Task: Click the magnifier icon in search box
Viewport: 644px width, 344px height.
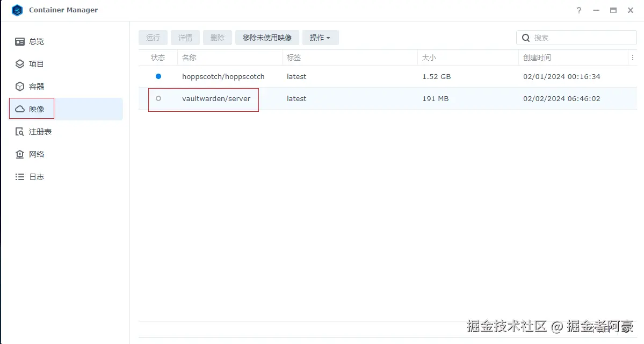Action: 526,38
